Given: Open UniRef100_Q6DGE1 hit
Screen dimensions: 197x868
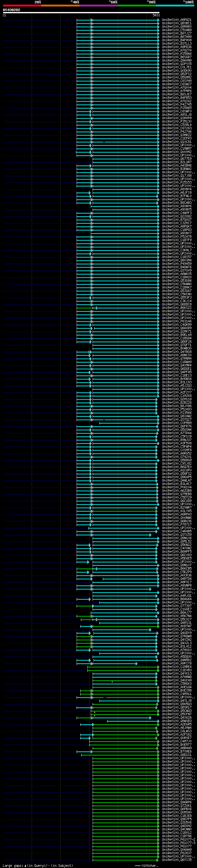Looking at the screenshot, I should tap(177, 369).
